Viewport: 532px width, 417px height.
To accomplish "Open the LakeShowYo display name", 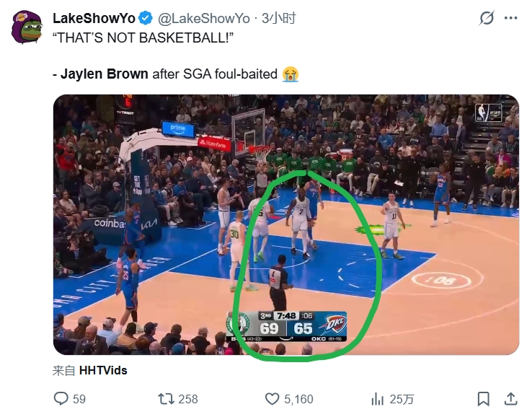I will click(94, 18).
